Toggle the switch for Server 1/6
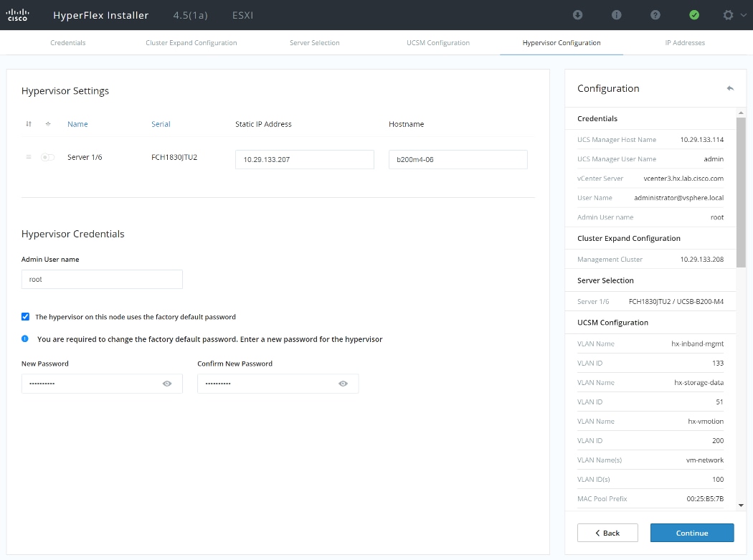 pos(47,157)
